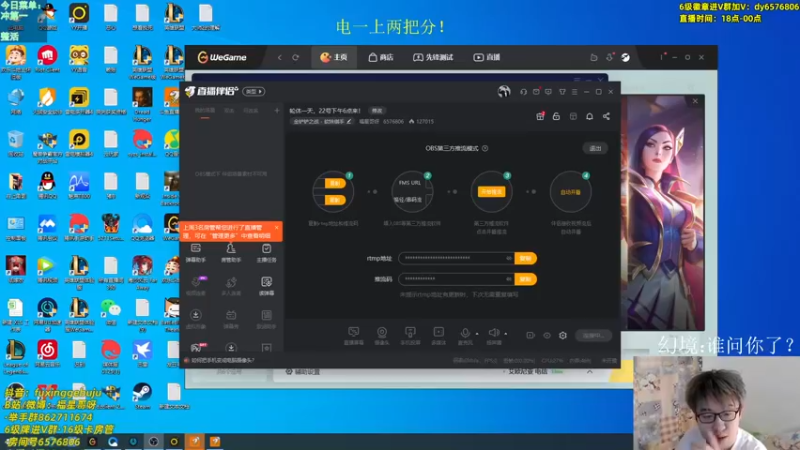The width and height of the screenshot is (800, 450).
Task: Open the Steam desktop shortcut
Action: pos(142,396)
